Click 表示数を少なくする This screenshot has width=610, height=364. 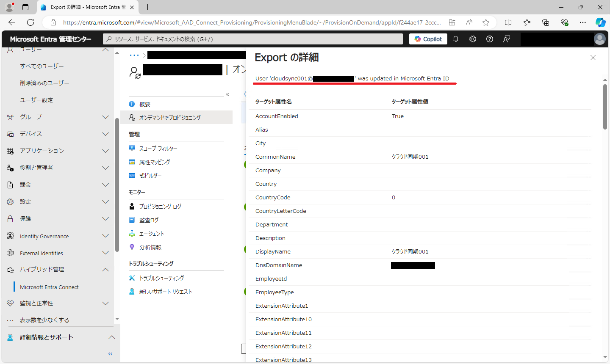click(44, 320)
